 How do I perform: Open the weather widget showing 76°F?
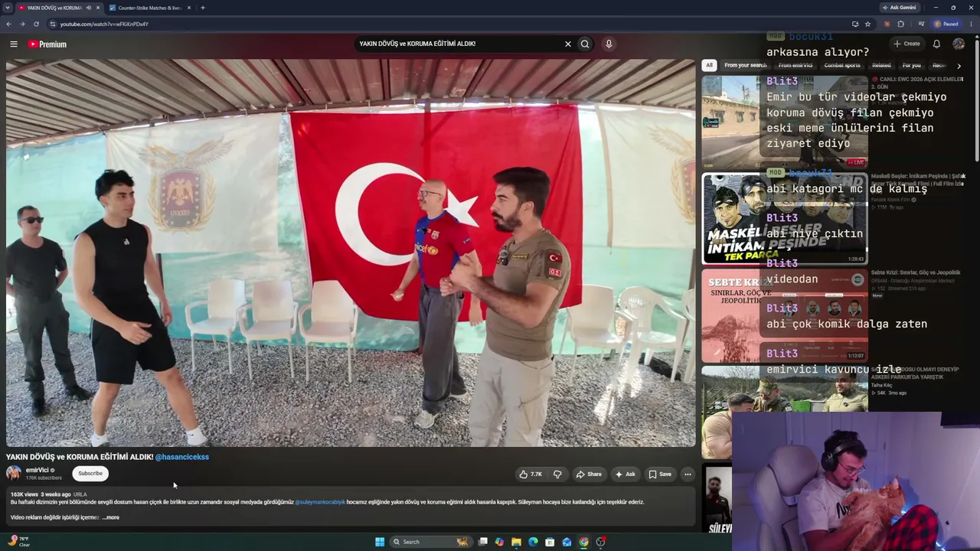tap(21, 542)
